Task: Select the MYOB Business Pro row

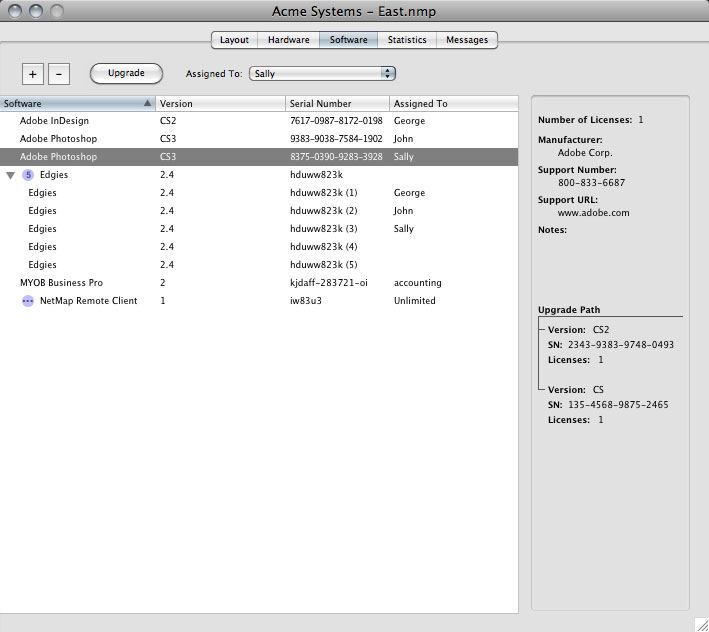Action: coord(259,283)
